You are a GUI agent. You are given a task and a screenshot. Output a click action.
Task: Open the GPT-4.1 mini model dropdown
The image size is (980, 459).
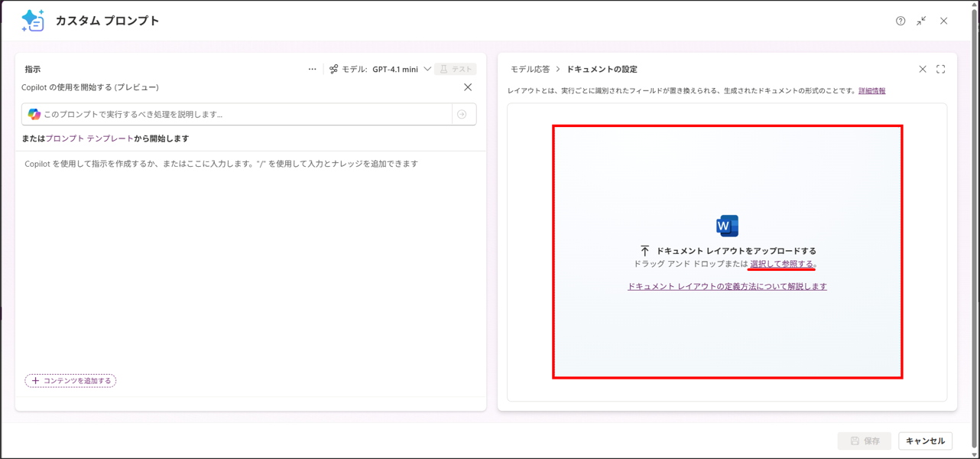(401, 70)
